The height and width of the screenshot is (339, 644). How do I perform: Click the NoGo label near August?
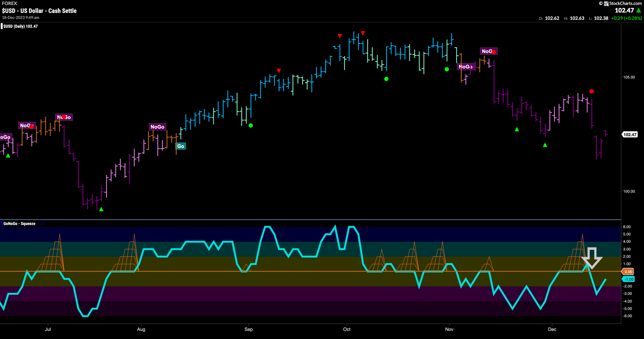(157, 127)
